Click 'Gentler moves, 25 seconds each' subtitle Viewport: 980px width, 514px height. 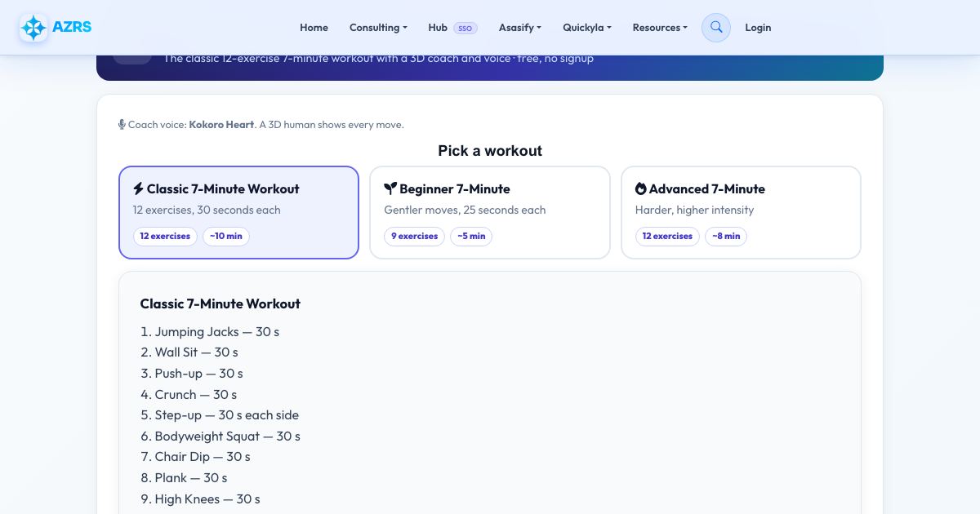[x=465, y=210]
